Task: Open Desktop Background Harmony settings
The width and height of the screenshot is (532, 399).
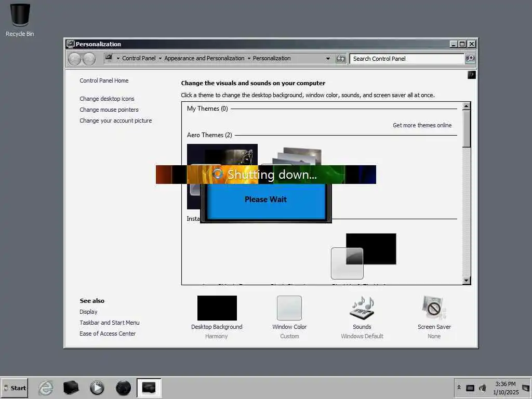Action: [217, 317]
